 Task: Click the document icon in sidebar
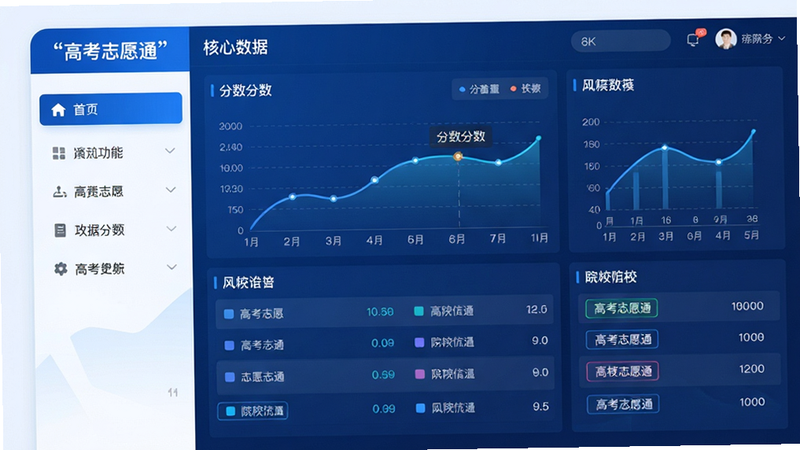pos(60,230)
